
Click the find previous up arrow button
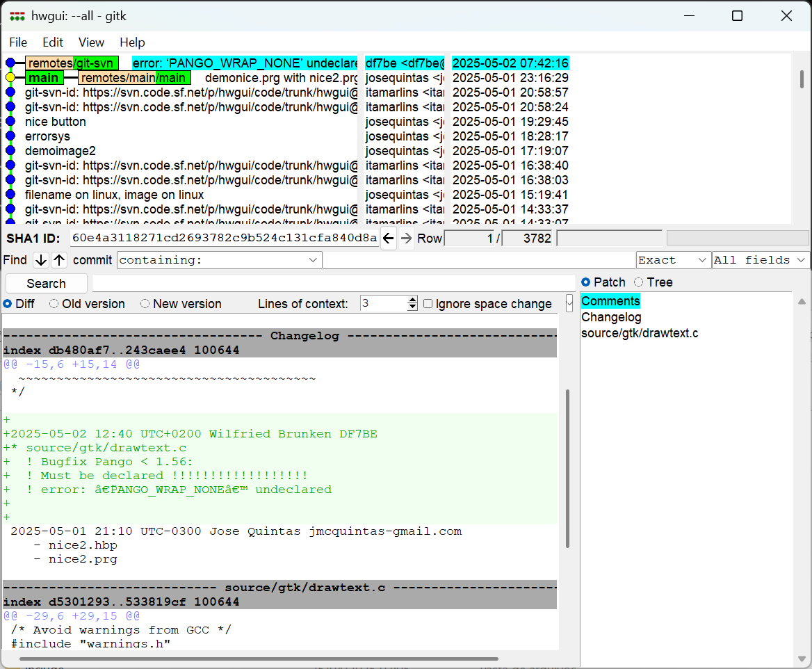click(x=59, y=260)
